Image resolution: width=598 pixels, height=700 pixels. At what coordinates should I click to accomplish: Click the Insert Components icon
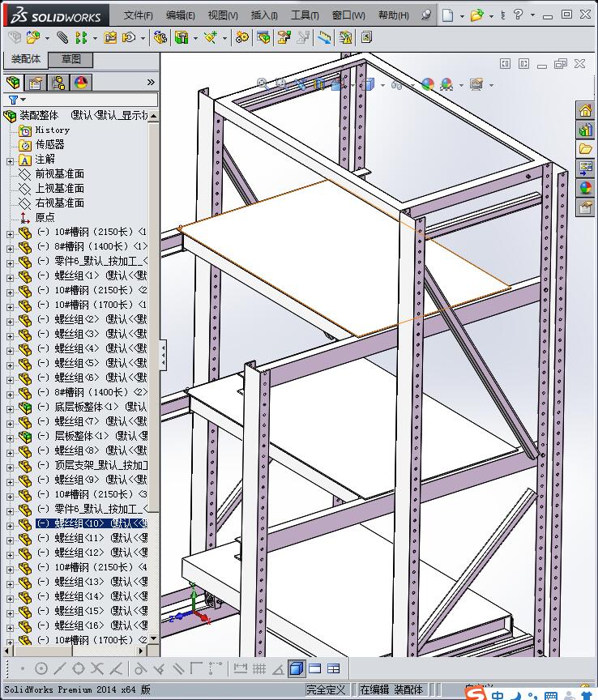[33, 37]
